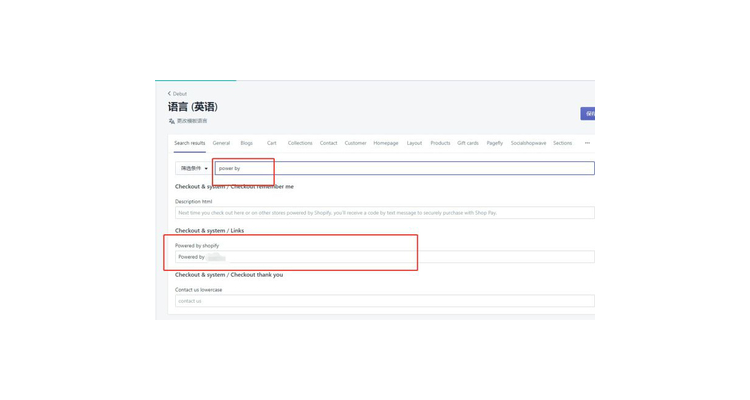Focus the search field containing power by

405,168
